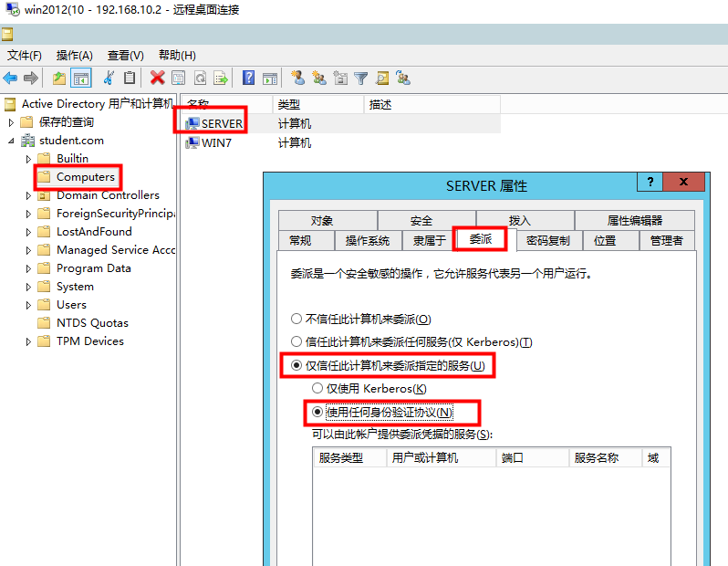
Task: Expand the Managed Service Accounts node
Action: (x=28, y=251)
